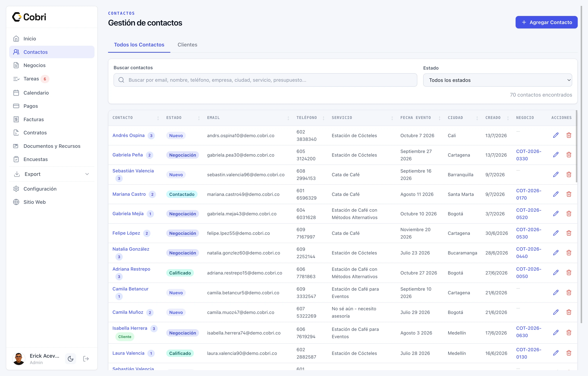588x376 pixels.
Task: Edit contact Isabella Herrera
Action: [556, 332]
